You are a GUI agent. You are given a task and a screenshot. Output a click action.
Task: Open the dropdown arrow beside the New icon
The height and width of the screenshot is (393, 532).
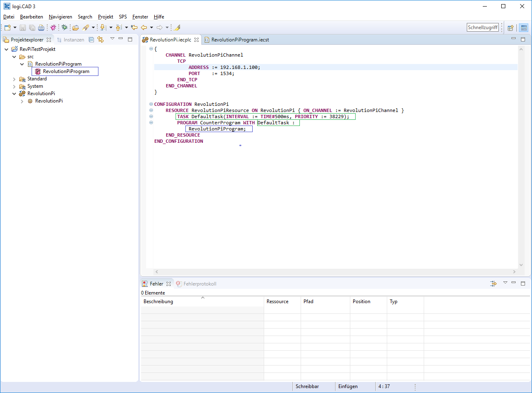click(x=15, y=27)
